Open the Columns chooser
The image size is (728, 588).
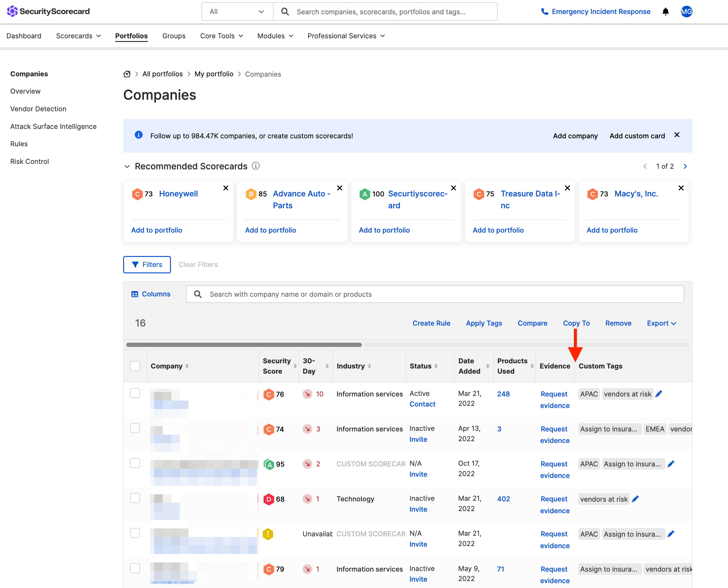click(x=151, y=294)
